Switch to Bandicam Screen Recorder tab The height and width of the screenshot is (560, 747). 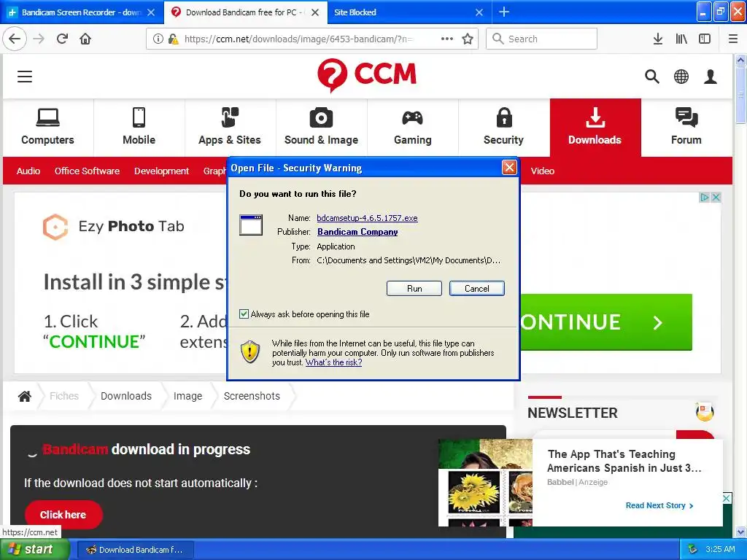(x=82, y=12)
